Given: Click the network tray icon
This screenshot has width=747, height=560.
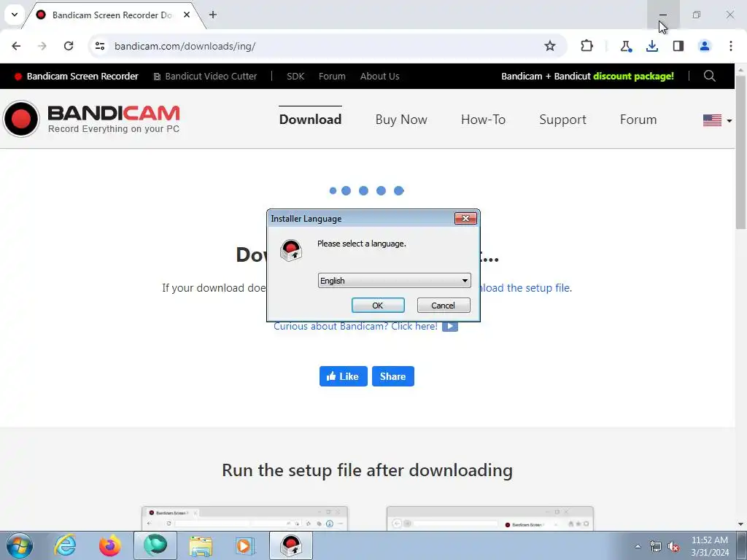Looking at the screenshot, I should [x=656, y=547].
